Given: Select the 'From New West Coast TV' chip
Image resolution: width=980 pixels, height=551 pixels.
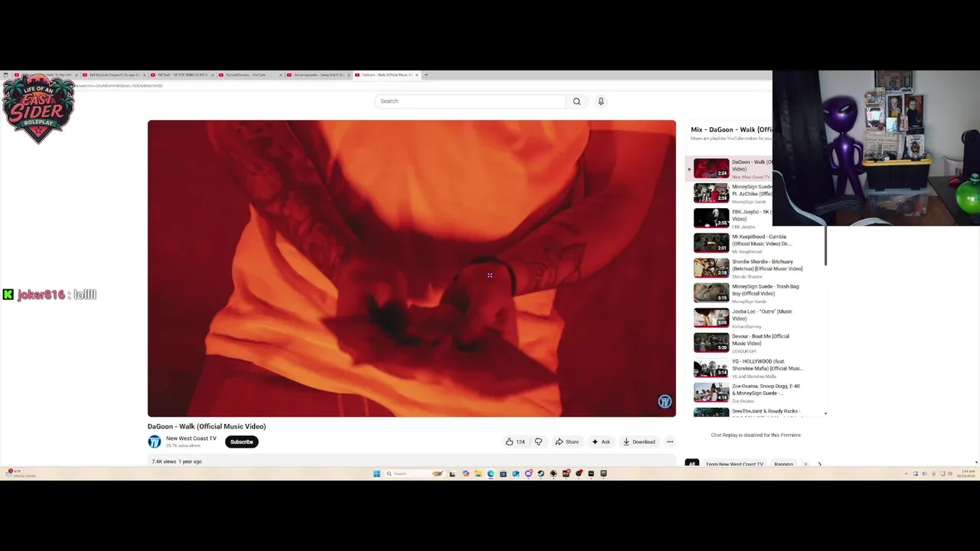Looking at the screenshot, I should point(734,464).
